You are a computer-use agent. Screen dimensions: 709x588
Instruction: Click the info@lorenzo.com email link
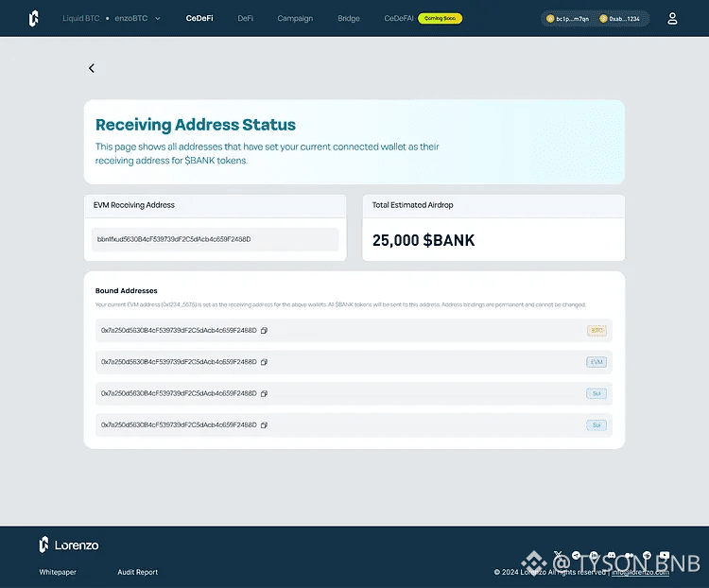[640, 572]
